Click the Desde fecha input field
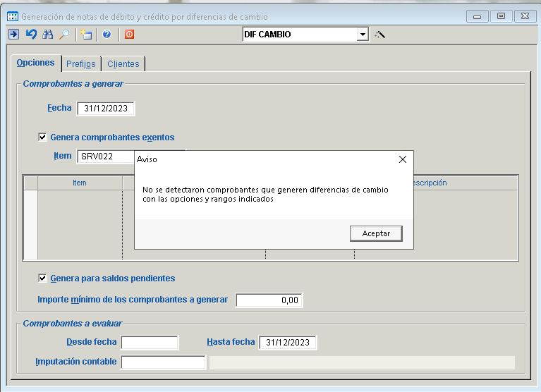This screenshot has width=541, height=392. click(x=150, y=343)
